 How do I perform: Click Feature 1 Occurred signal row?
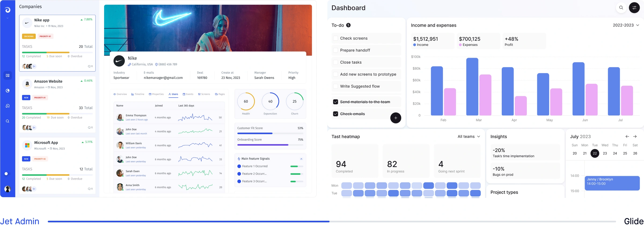(270, 166)
